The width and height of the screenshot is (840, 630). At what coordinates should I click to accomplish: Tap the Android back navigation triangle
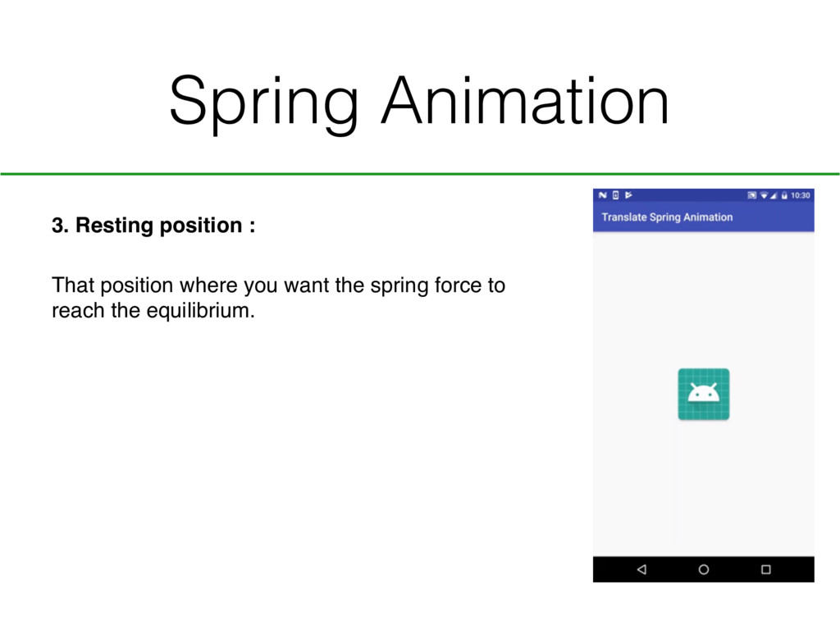coord(641,569)
